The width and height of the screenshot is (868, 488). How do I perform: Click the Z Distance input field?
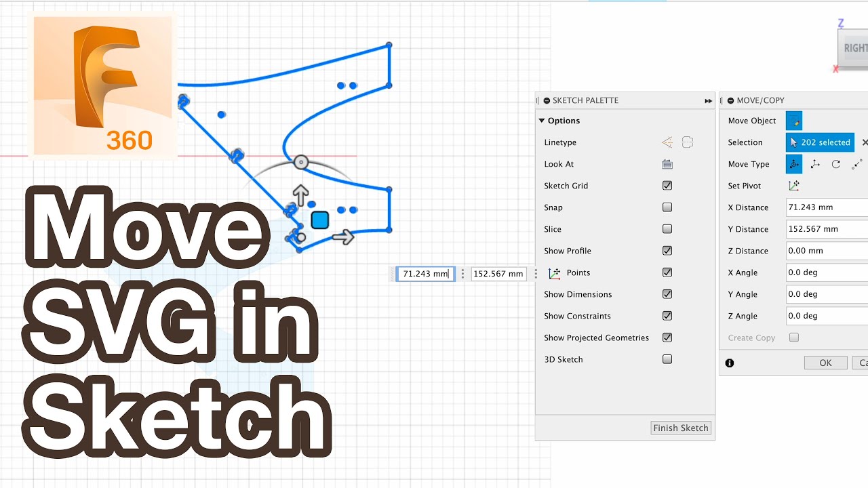tap(827, 251)
